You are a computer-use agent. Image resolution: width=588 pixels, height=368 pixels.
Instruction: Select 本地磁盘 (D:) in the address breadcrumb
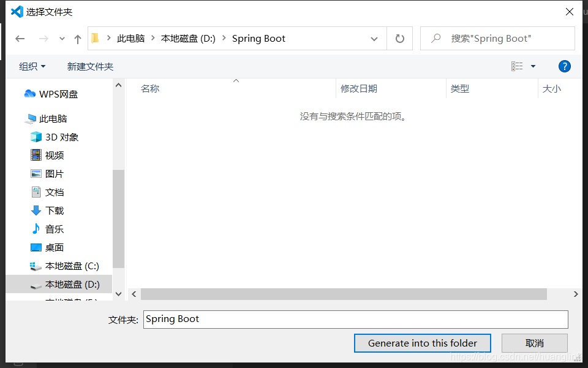(x=188, y=38)
